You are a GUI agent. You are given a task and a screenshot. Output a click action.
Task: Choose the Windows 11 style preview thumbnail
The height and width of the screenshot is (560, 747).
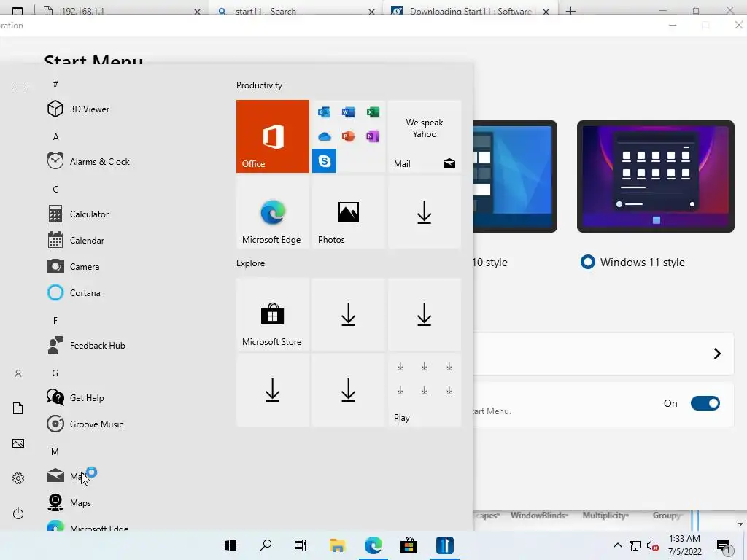[656, 176]
